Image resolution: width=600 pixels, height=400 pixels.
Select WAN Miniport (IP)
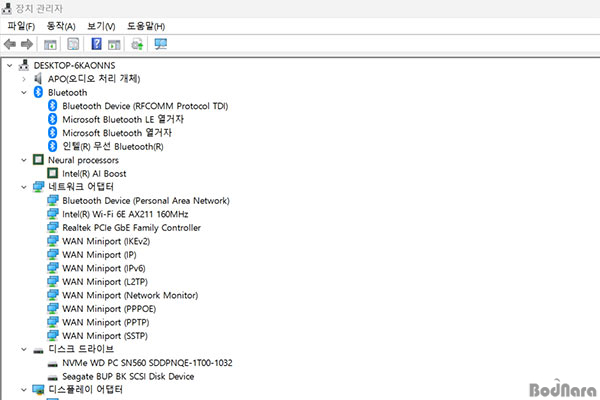tap(99, 255)
